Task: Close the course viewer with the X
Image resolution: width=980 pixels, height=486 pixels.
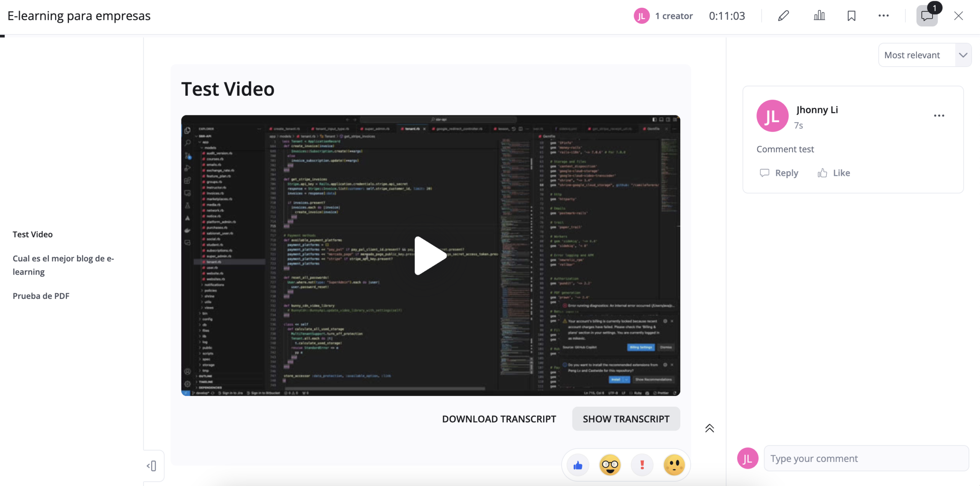Action: (x=958, y=16)
